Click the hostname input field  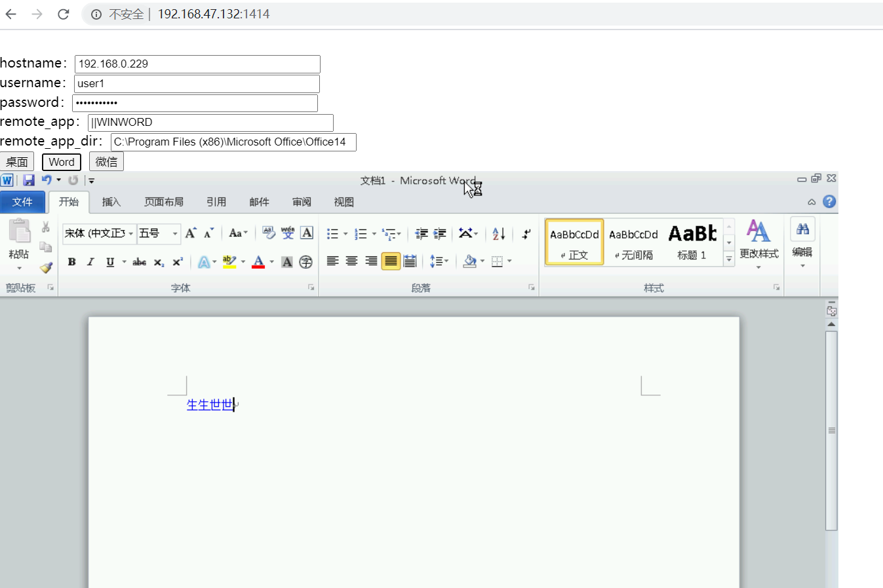pos(197,64)
